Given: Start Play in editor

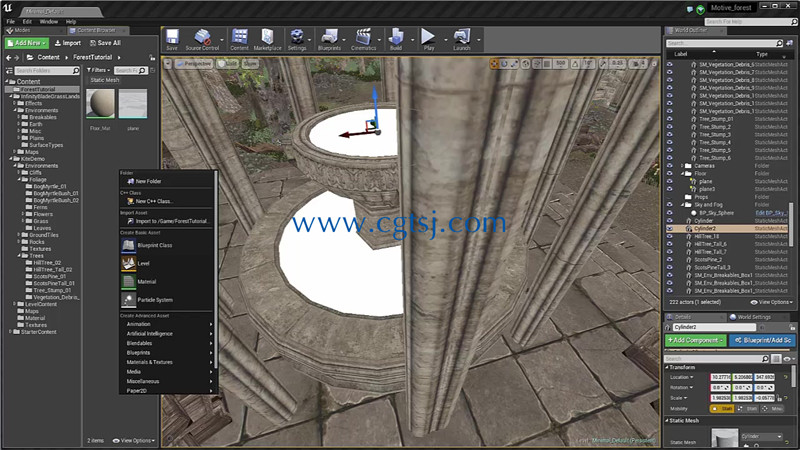Looking at the screenshot, I should pos(429,39).
